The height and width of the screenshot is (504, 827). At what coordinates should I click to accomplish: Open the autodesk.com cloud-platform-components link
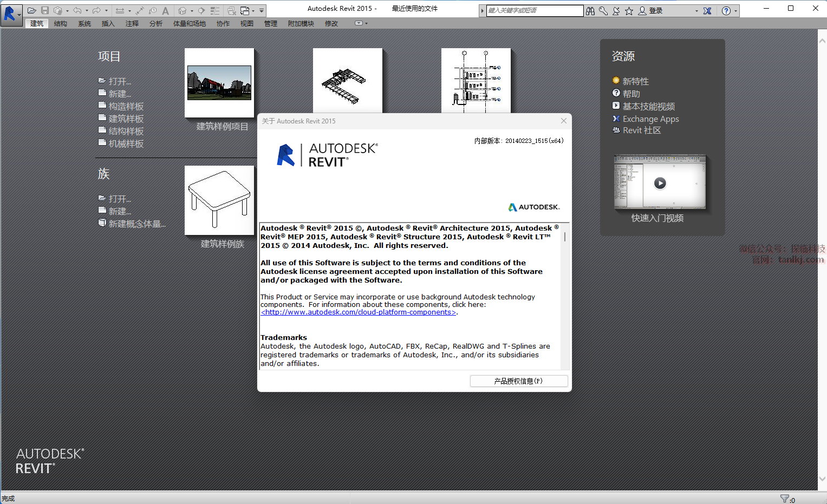[x=358, y=312]
